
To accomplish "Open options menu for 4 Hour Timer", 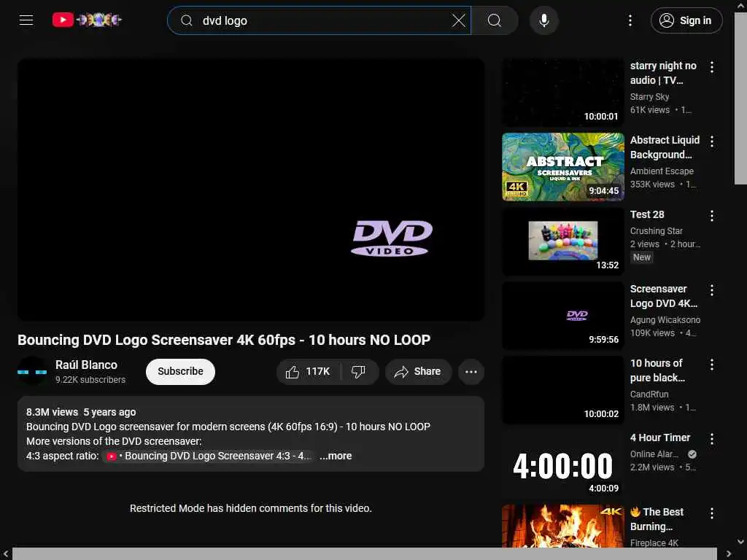I will [712, 438].
